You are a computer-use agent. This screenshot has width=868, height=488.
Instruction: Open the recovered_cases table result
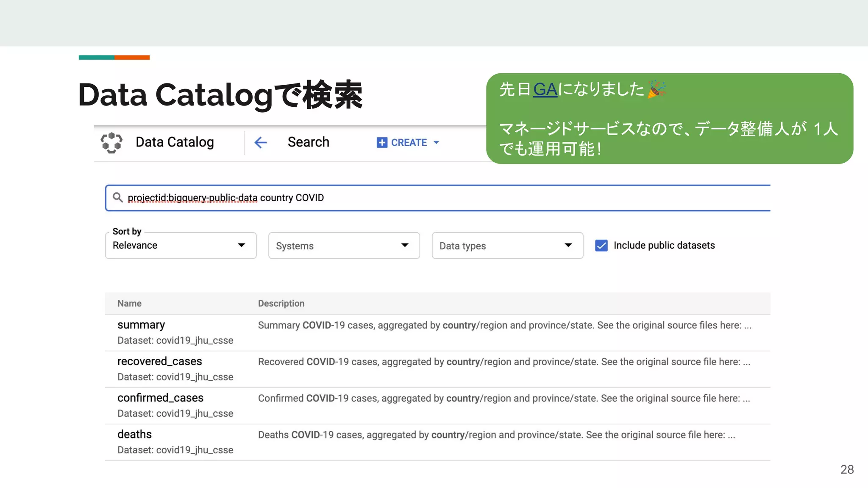(159, 361)
